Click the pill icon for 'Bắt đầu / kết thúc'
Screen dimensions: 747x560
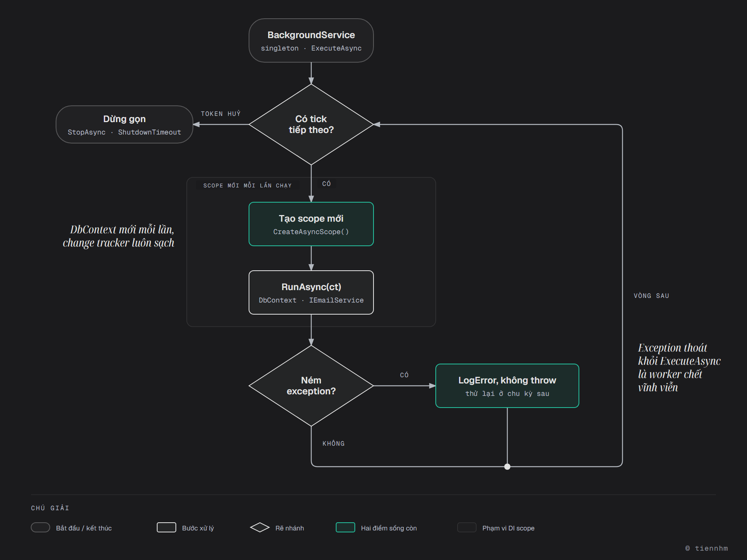[40, 527]
